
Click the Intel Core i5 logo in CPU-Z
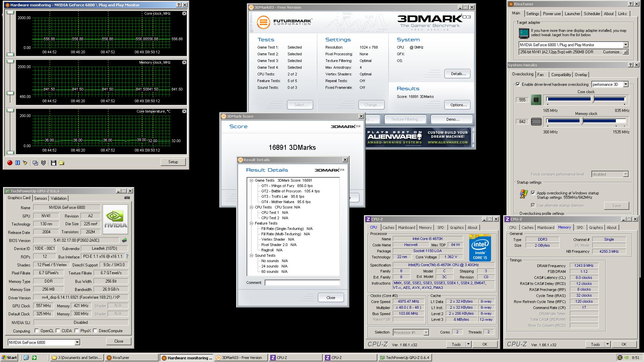click(x=480, y=248)
